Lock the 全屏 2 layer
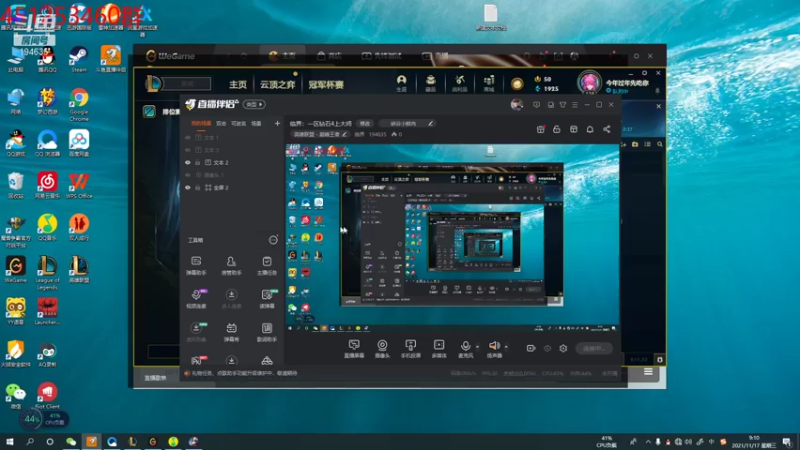800x450 pixels. [x=197, y=188]
